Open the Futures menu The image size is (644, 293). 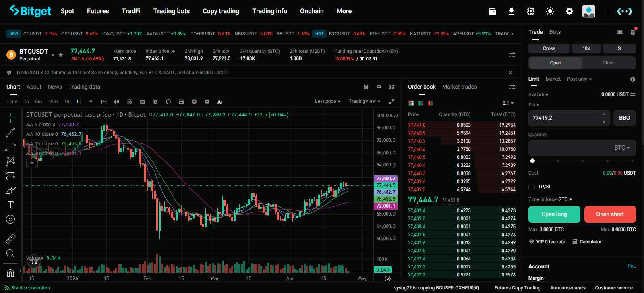tap(98, 11)
